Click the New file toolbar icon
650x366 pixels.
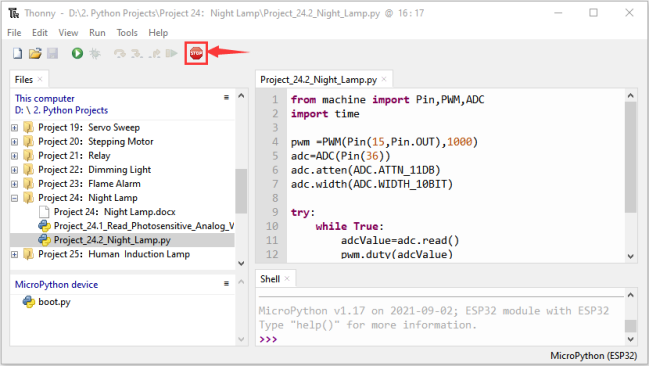(17, 53)
